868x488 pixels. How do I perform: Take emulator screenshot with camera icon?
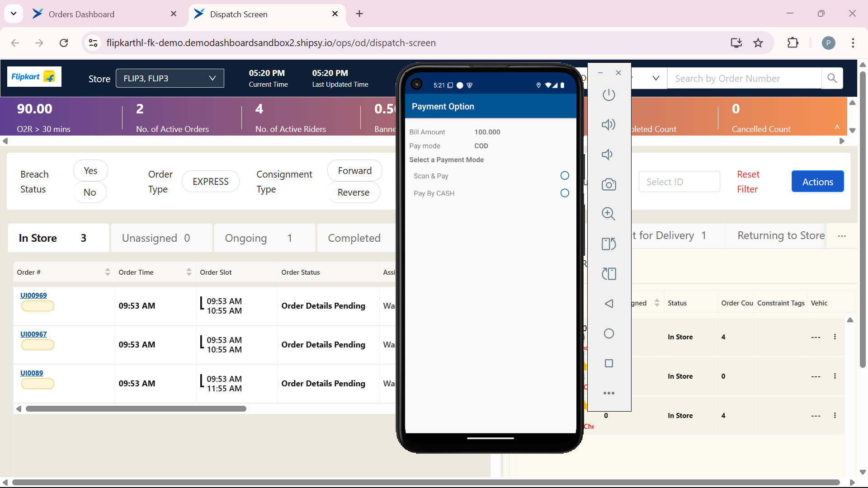click(609, 184)
